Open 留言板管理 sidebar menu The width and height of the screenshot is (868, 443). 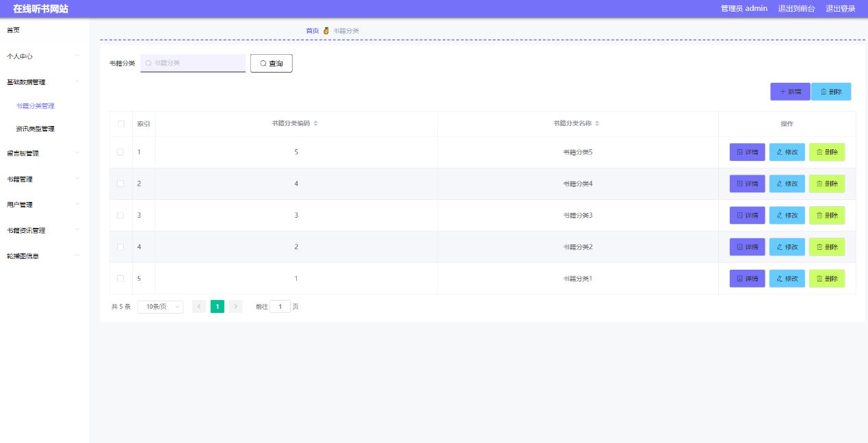pyautogui.click(x=44, y=153)
